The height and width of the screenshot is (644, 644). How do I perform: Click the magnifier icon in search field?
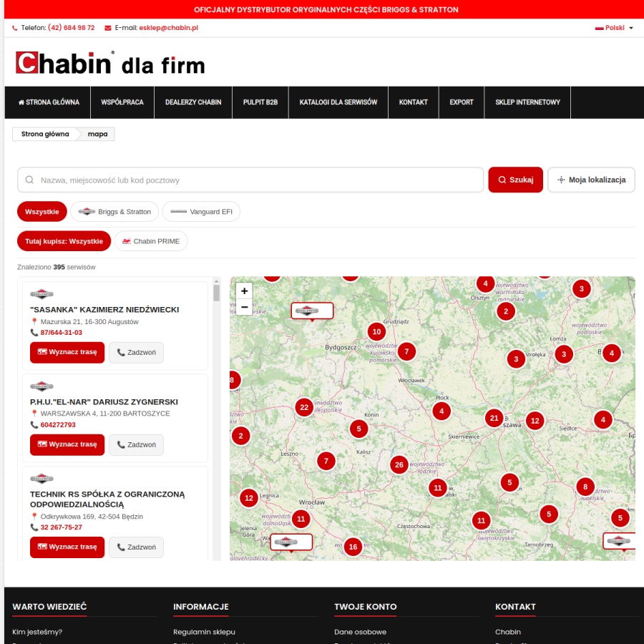[x=29, y=180]
